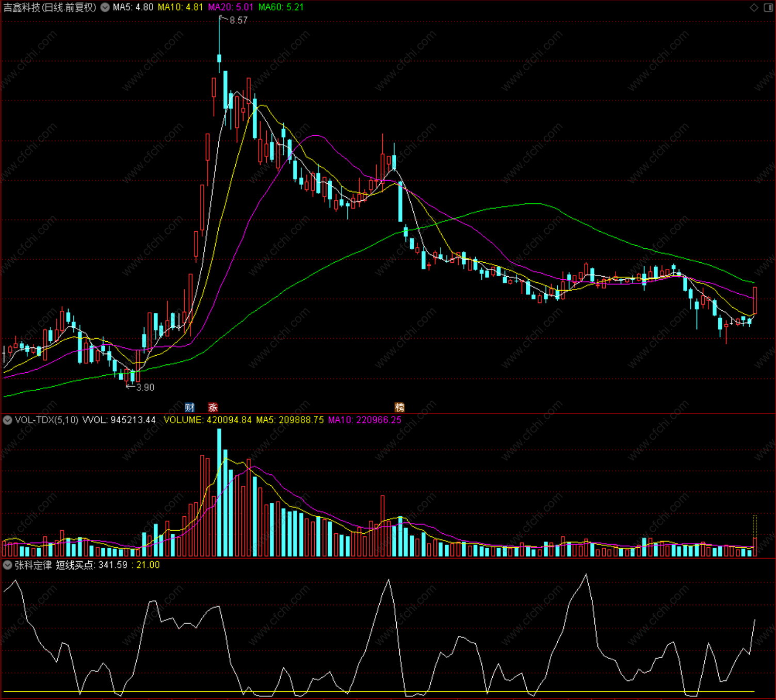Screen dimensions: 776x700
Task: Open the main chart indicator dropdown arrow
Action: click(x=105, y=7)
